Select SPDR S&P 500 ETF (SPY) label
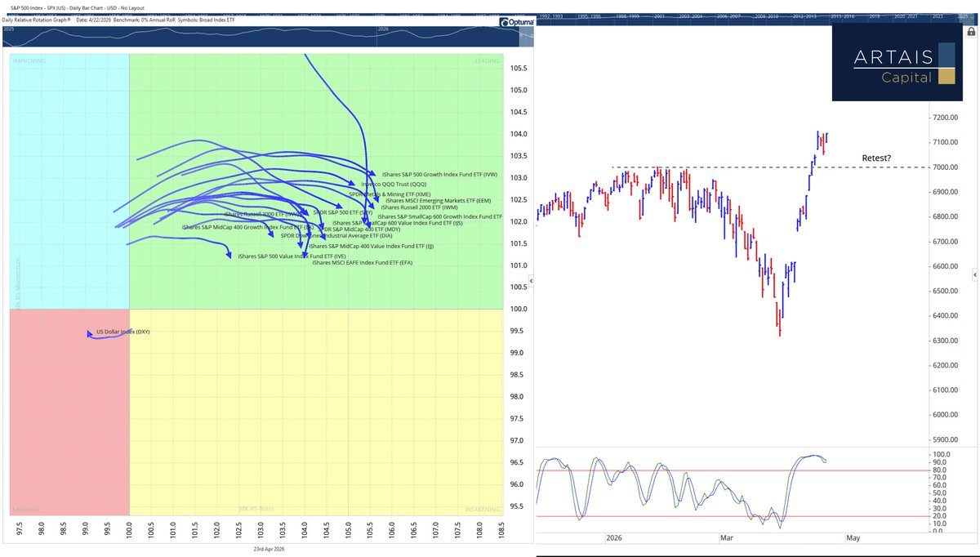980x557 pixels. [x=343, y=212]
